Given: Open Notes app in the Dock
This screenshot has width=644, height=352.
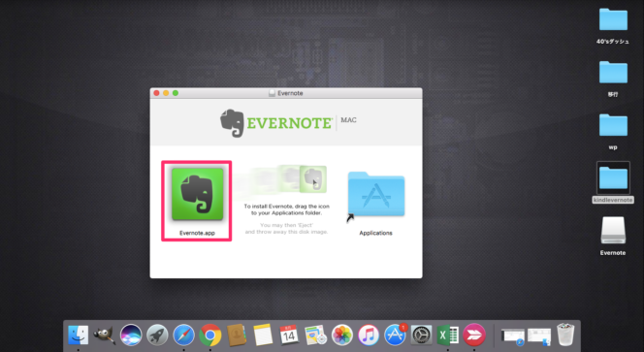Looking at the screenshot, I should point(263,335).
